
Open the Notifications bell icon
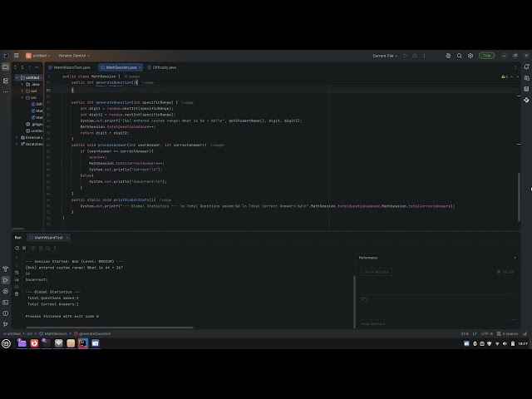526,66
